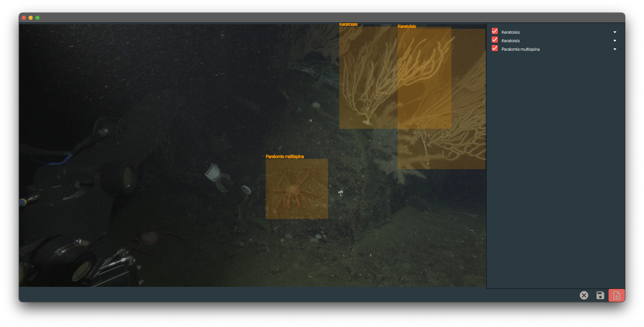
Task: Expand the second Keratoisis dropdown arrow
Action: tap(615, 41)
